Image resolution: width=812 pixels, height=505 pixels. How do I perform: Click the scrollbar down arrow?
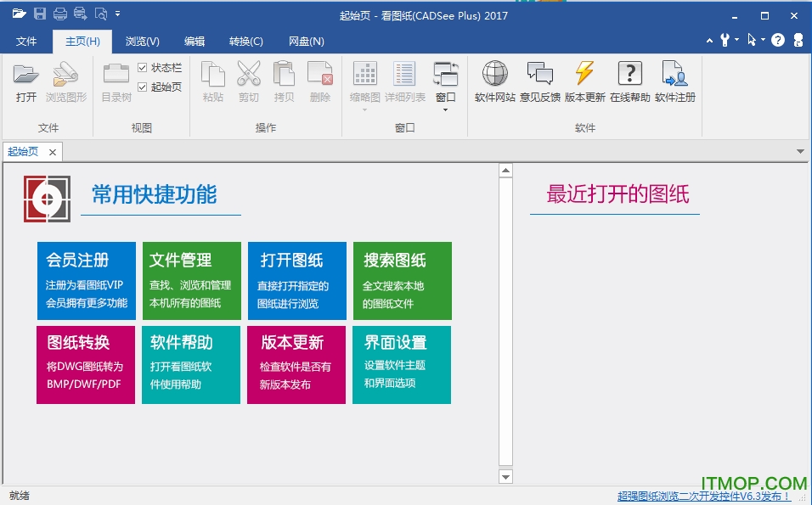coord(506,476)
